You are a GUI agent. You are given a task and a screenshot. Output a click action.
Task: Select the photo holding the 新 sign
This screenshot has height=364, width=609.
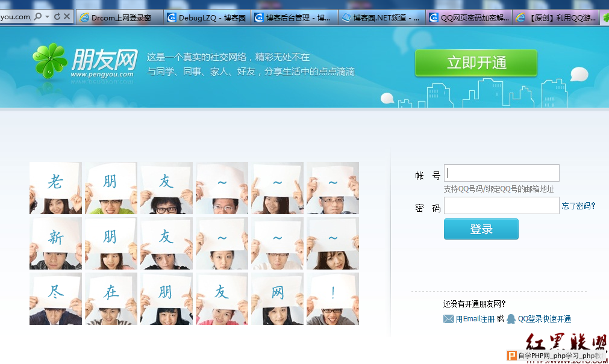[x=55, y=243]
